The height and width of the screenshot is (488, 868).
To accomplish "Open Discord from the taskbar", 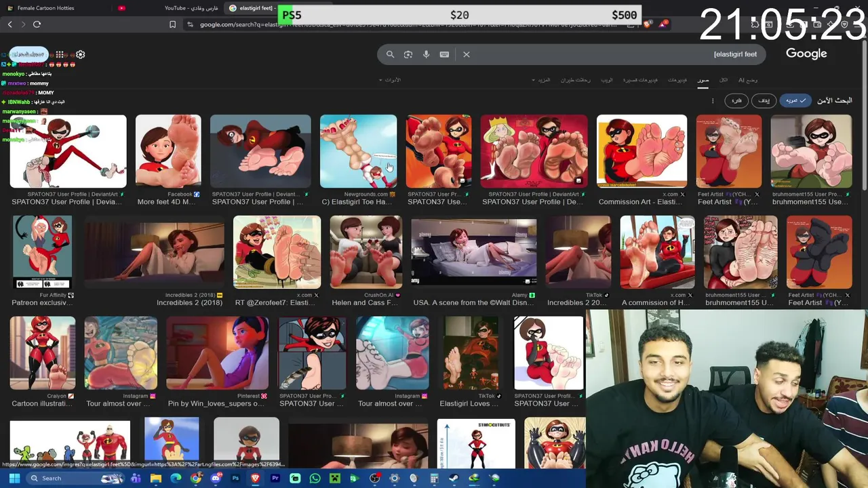I will (x=216, y=479).
